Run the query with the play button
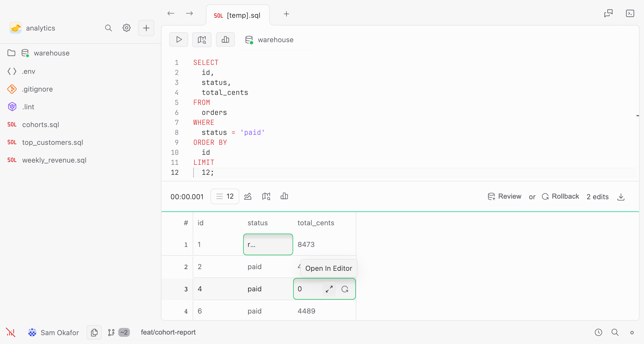Screen dimensions: 644x344 (x=179, y=40)
